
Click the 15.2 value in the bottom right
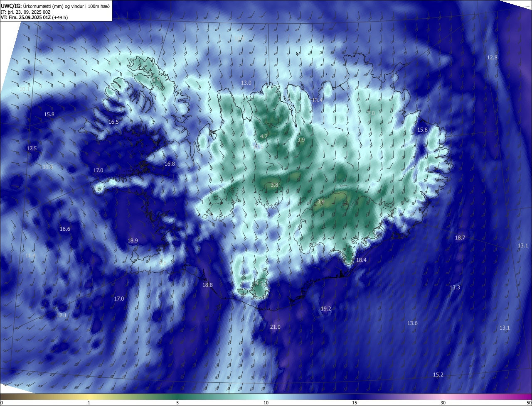[x=438, y=375]
